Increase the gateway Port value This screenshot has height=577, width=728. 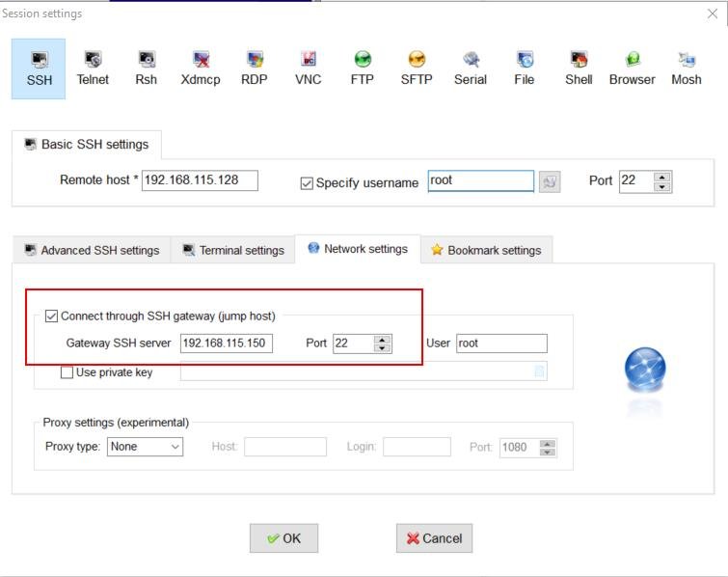pos(382,340)
